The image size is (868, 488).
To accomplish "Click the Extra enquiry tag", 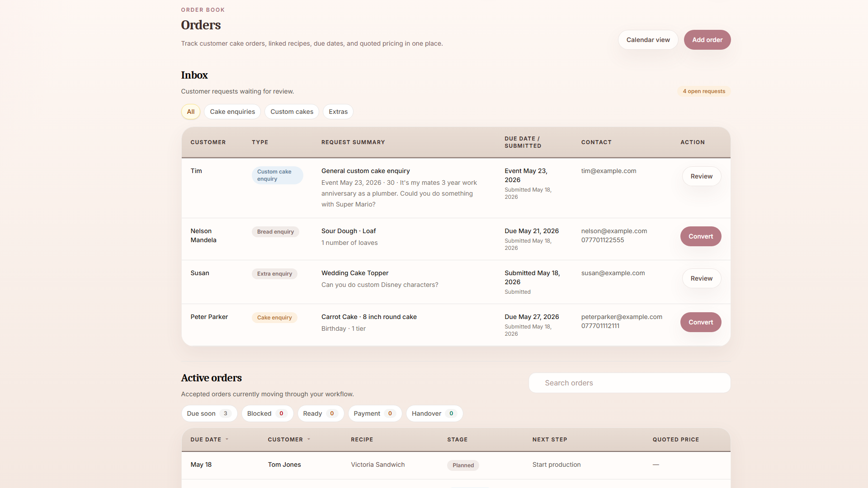I will click(x=274, y=274).
